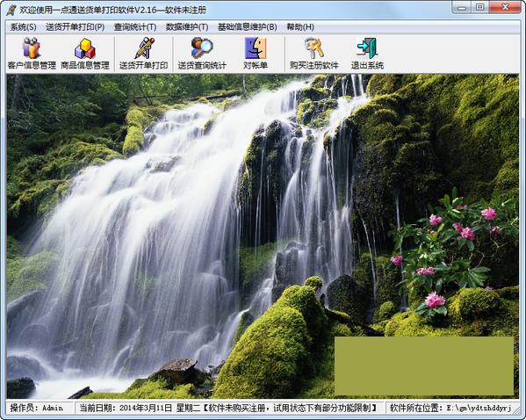Open the 数据维护(T) menu

pos(187,27)
